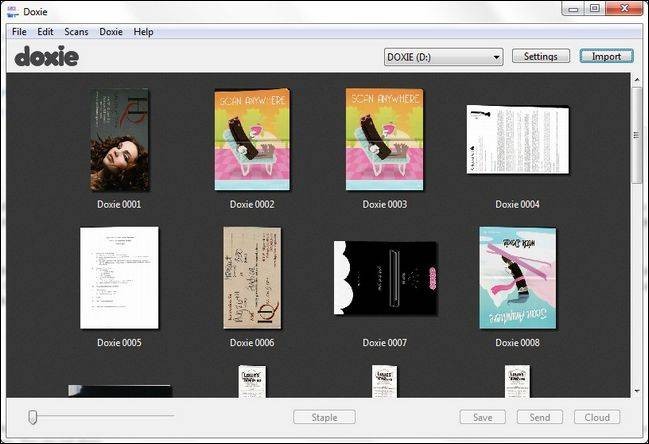Select the Doxie 0004 text document thumbnail
The width and height of the screenshot is (649, 444).
tap(518, 139)
